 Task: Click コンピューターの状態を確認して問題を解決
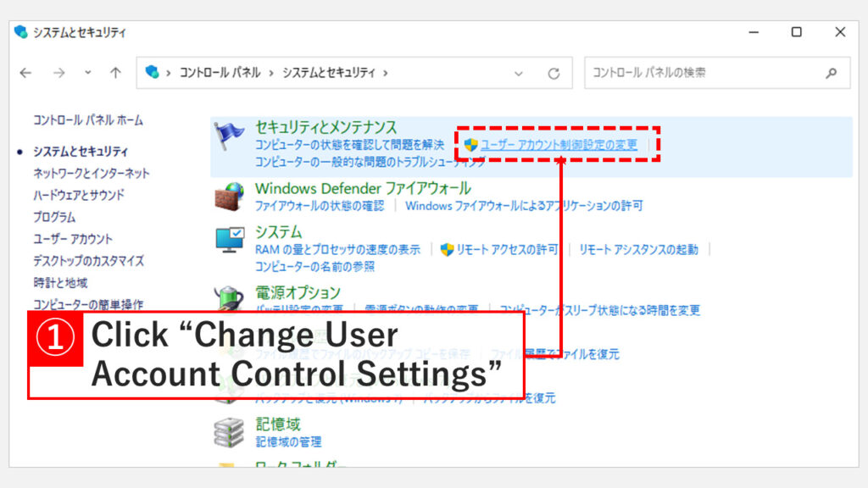pyautogui.click(x=349, y=145)
